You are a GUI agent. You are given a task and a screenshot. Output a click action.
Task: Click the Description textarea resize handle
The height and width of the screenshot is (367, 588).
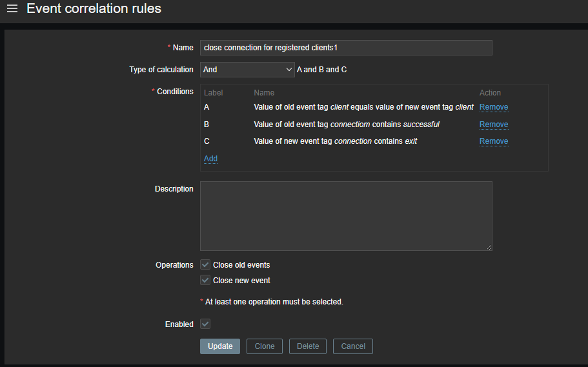pos(489,247)
